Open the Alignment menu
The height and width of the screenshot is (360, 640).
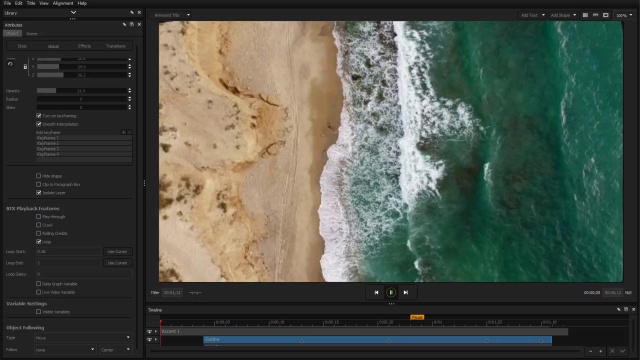pyautogui.click(x=63, y=3)
